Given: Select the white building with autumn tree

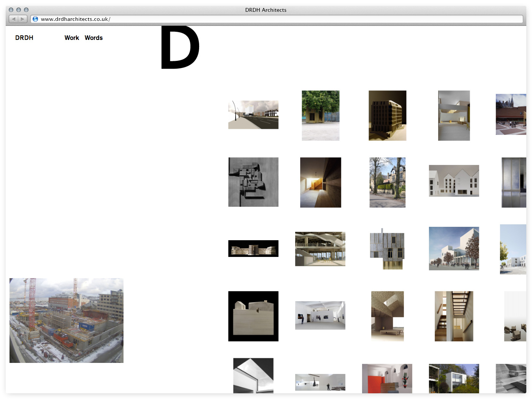Looking at the screenshot, I should (x=454, y=249).
